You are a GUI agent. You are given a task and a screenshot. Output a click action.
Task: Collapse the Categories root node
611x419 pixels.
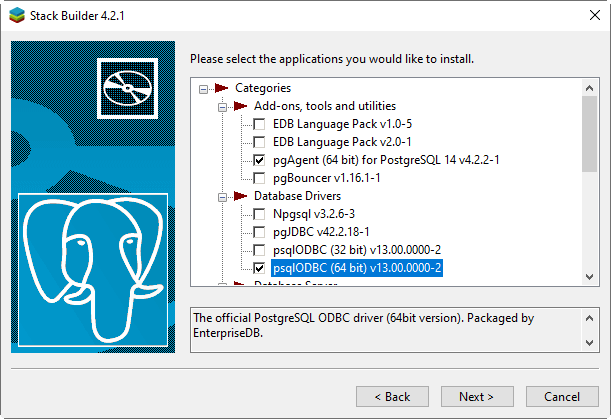coord(203,88)
